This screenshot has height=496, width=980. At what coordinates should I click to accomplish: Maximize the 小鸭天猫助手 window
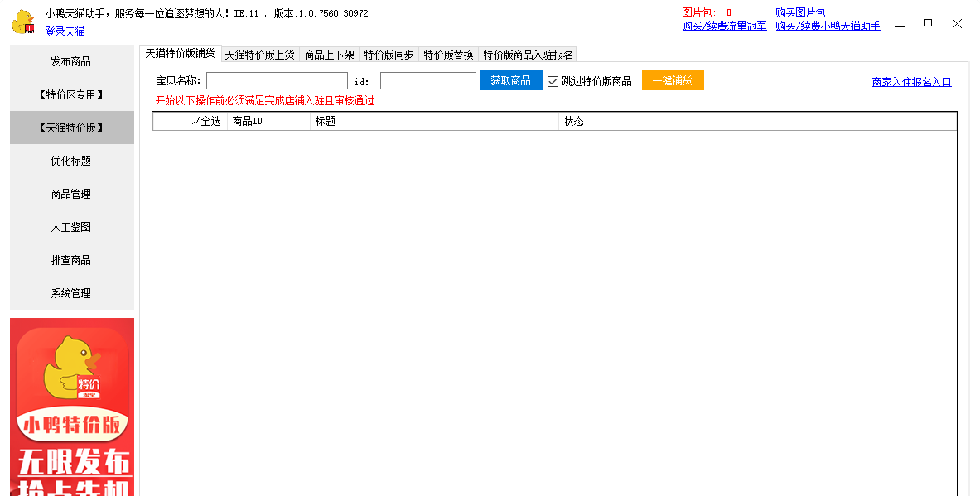coord(928,23)
